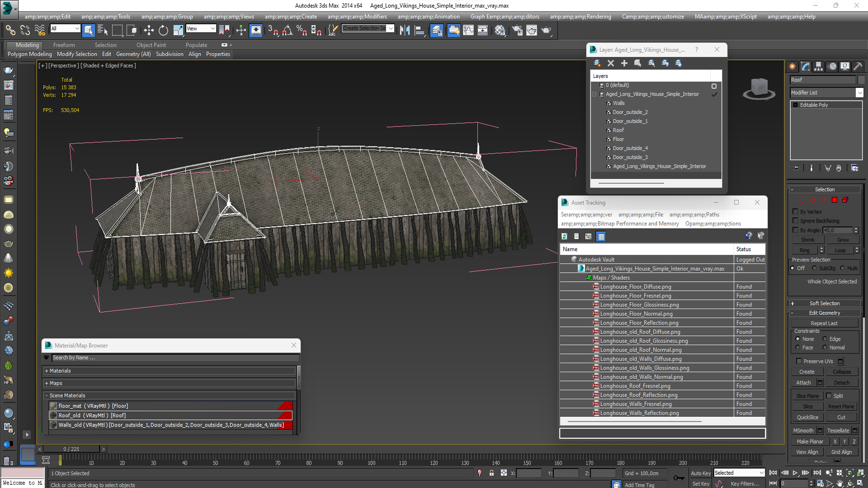The image size is (868, 488).
Task: Choose the Select and Rotate tool
Action: tap(163, 30)
